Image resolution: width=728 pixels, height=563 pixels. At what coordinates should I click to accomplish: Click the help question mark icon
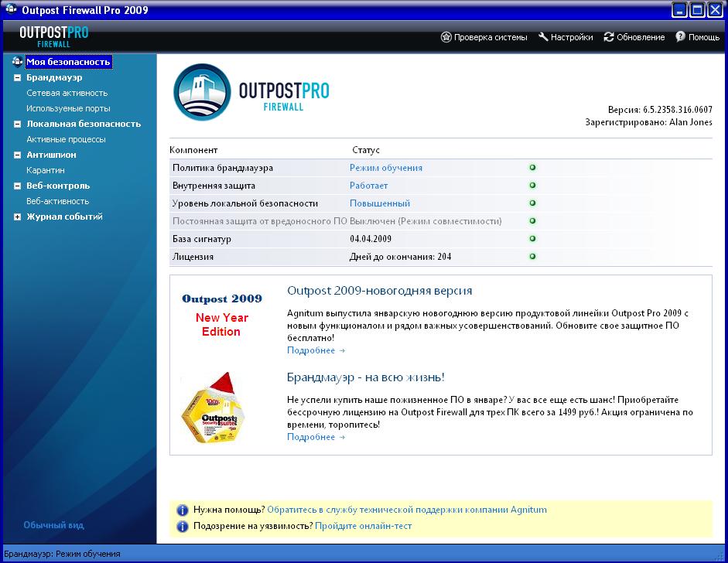point(680,36)
